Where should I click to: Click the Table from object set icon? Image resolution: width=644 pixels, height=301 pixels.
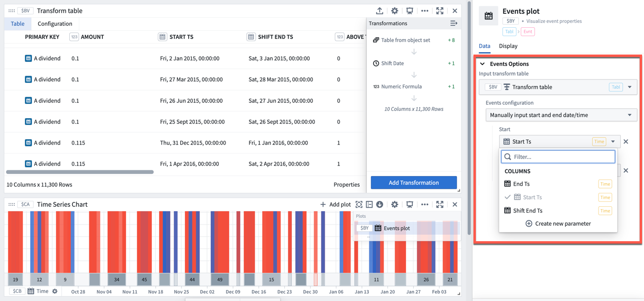[x=376, y=40]
